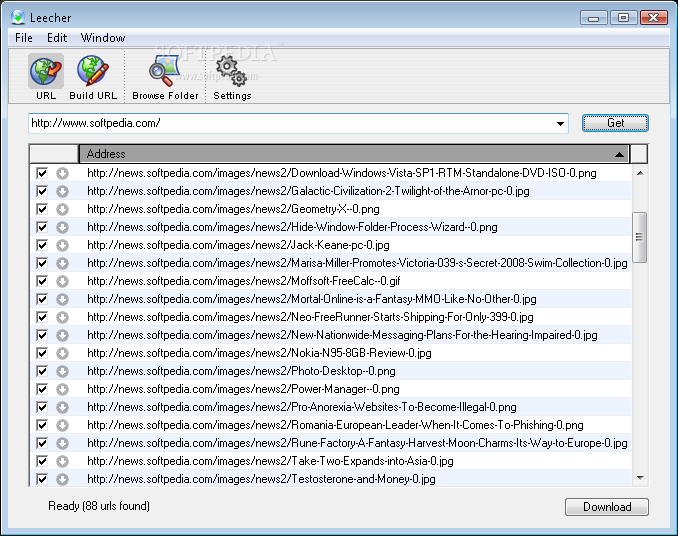Click the vertical scrollbar thumb

coord(639,237)
